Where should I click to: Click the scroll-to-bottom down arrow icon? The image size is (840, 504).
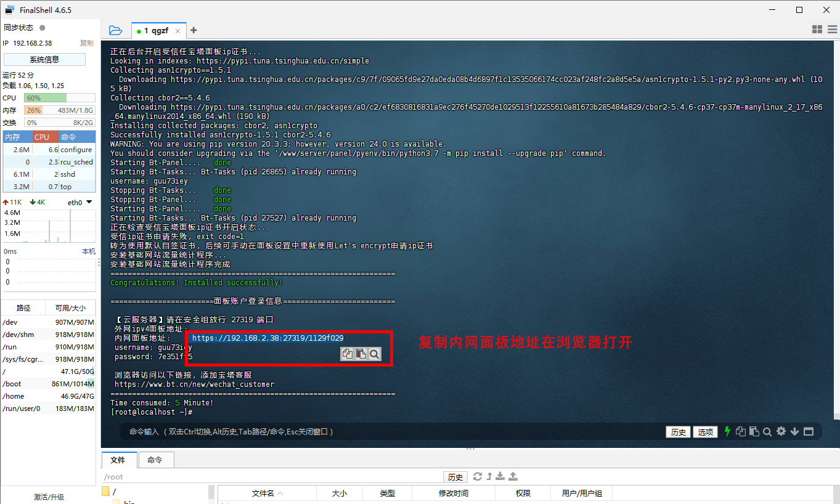coord(794,432)
